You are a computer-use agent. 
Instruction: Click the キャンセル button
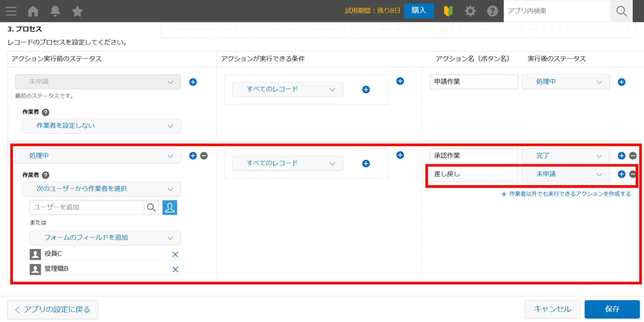(552, 309)
